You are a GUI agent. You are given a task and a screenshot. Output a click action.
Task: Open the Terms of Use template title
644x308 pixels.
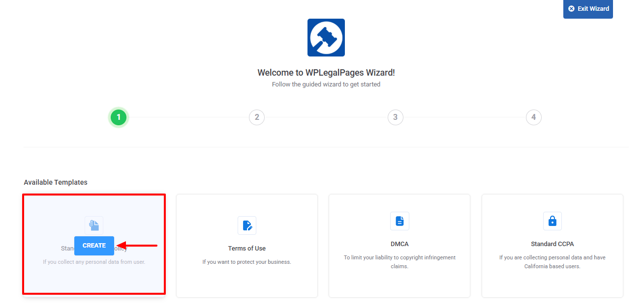click(247, 249)
